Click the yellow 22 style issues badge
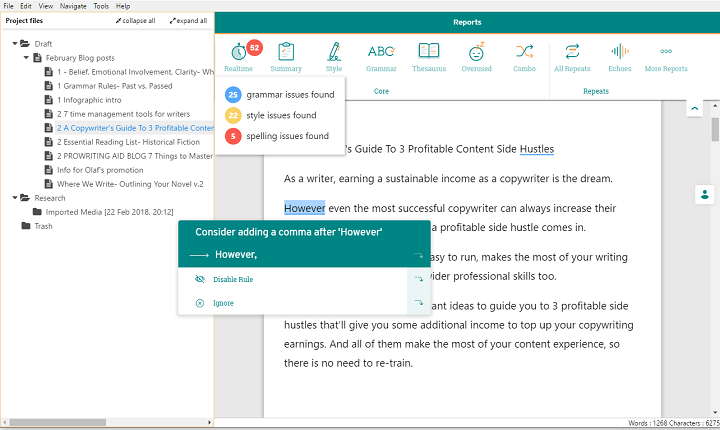This screenshot has width=720, height=430. [x=233, y=115]
